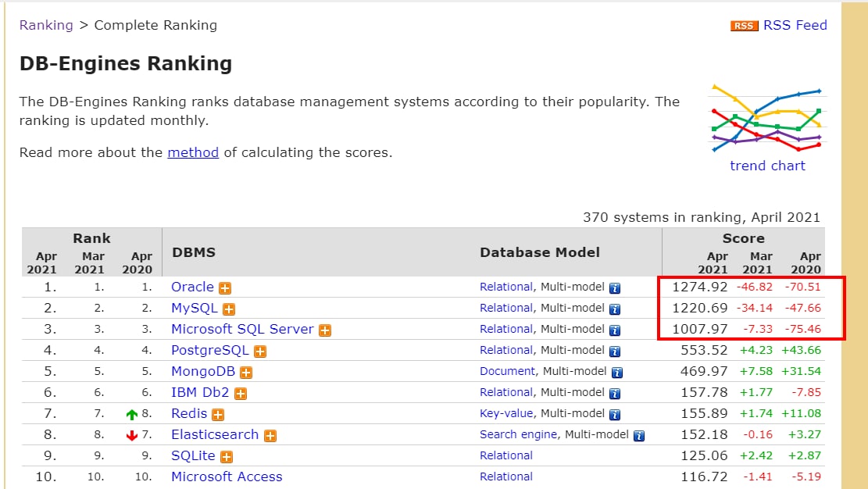Click Relational link in IBM Db2 row
Screen dimensions: 868x489
click(x=506, y=392)
